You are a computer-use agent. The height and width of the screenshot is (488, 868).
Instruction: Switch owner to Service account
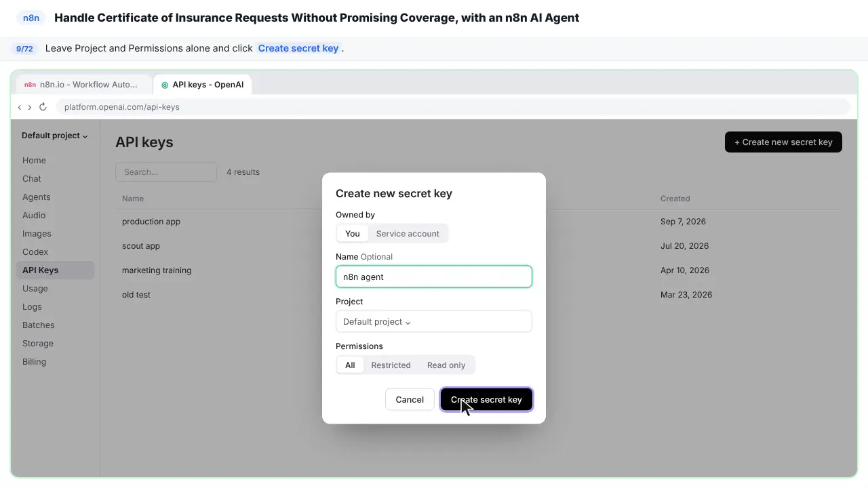click(408, 233)
